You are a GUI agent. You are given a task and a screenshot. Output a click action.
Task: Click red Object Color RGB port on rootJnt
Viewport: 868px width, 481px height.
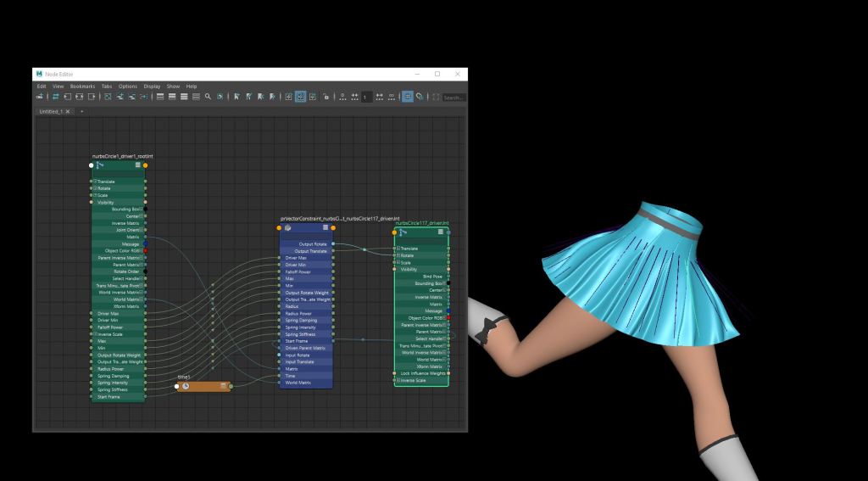pyautogui.click(x=146, y=250)
